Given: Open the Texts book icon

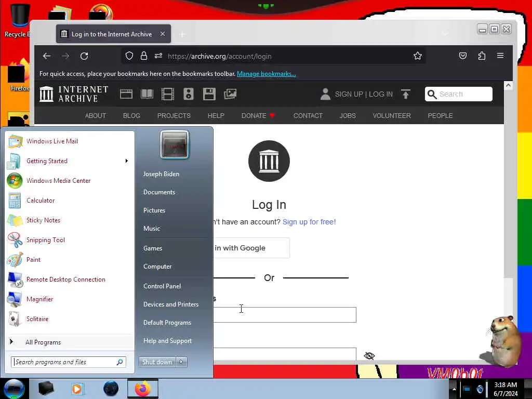Looking at the screenshot, I should (x=147, y=94).
